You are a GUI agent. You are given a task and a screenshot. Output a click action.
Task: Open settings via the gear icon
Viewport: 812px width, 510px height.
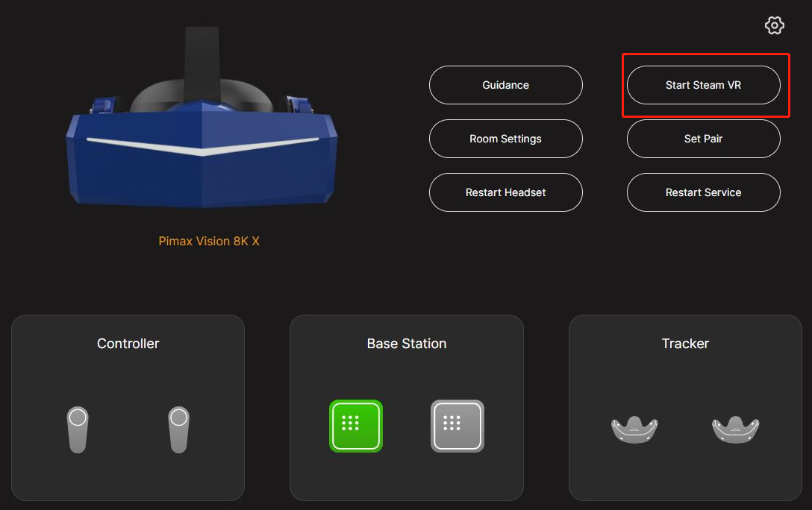pos(774,25)
